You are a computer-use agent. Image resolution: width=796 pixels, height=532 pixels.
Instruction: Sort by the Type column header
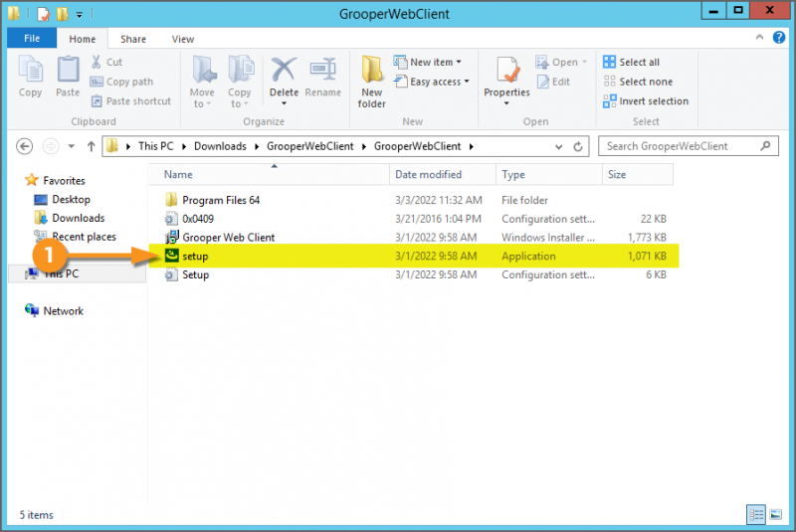coord(549,174)
